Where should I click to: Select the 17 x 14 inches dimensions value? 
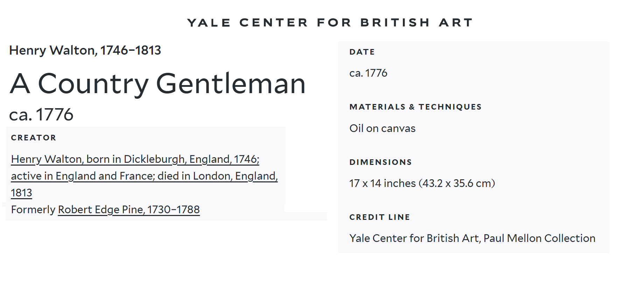click(x=422, y=183)
